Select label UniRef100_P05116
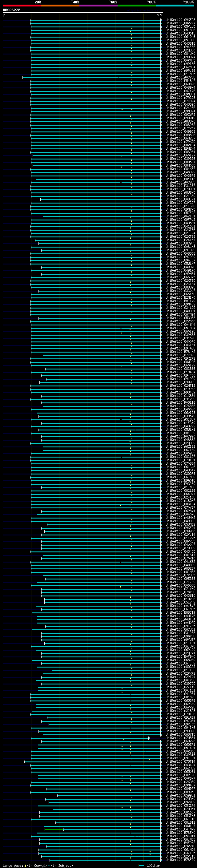Image resolution: width=197 pixels, height=868 pixels. (x=180, y=403)
